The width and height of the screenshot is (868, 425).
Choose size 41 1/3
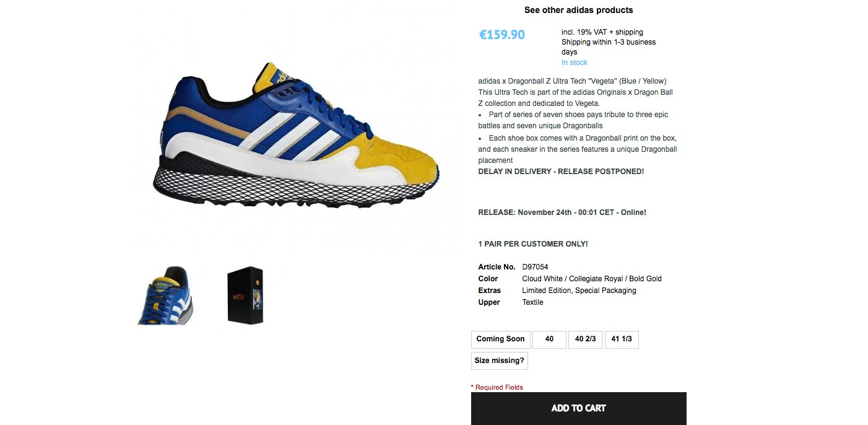coord(622,340)
